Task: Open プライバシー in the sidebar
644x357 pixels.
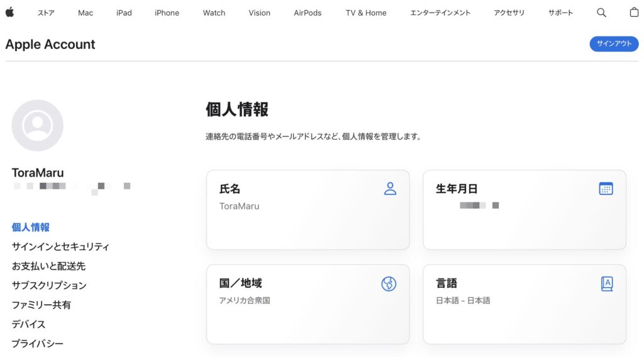Action: pyautogui.click(x=37, y=343)
